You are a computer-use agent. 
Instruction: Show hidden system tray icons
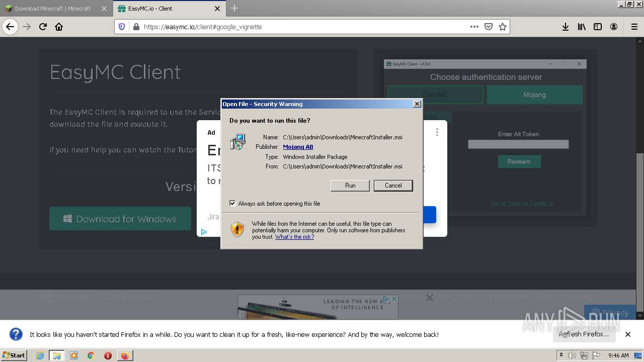click(561, 355)
